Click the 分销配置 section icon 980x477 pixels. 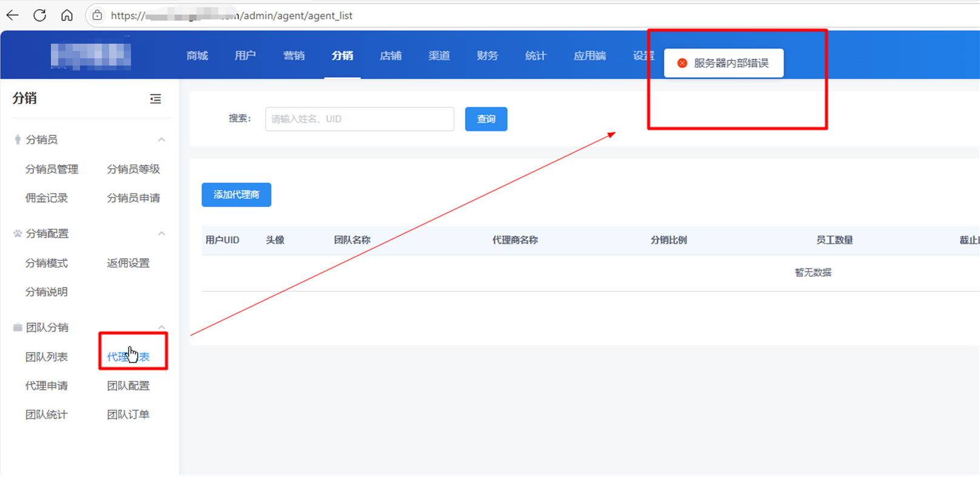18,234
